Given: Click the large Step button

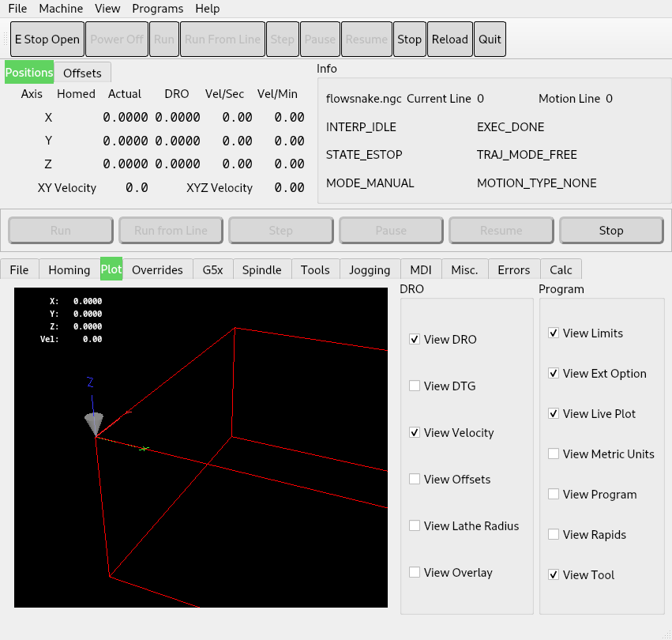Looking at the screenshot, I should click(281, 231).
